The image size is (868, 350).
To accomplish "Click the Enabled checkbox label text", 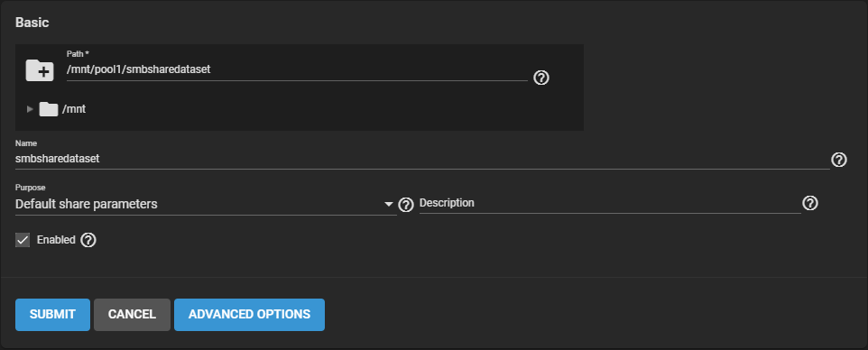I will click(56, 240).
